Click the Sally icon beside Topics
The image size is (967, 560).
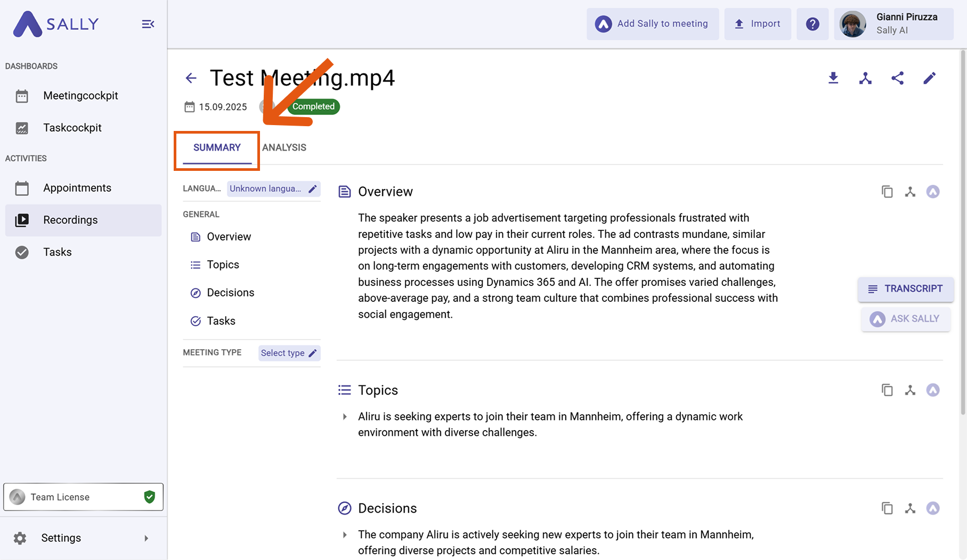(932, 390)
